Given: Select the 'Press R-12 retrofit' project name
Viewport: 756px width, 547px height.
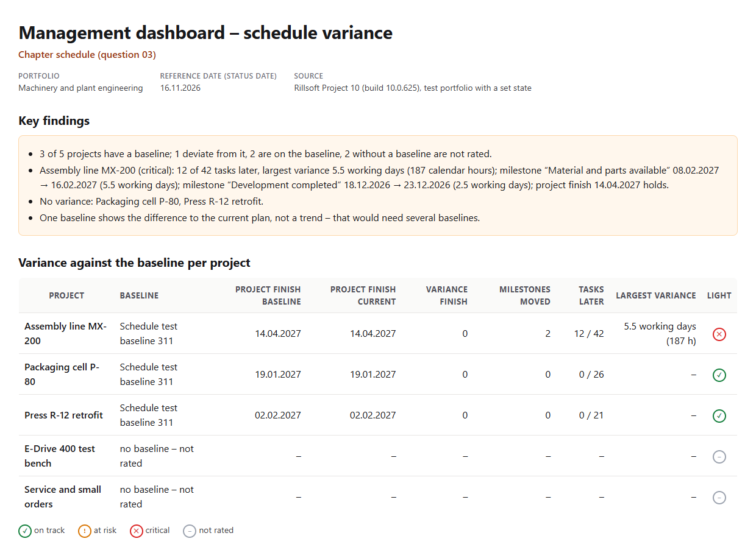Looking at the screenshot, I should [63, 415].
